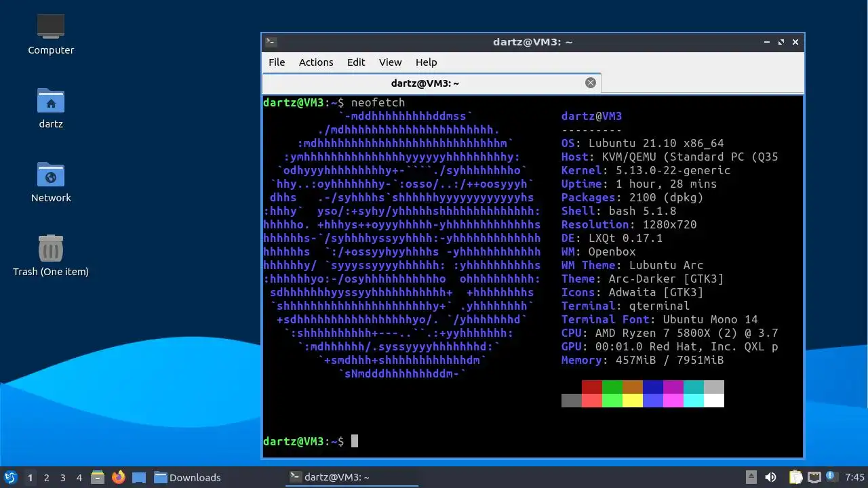Close the dartz@VM3 terminal tab
Screen dimensions: 868x488
591,83
